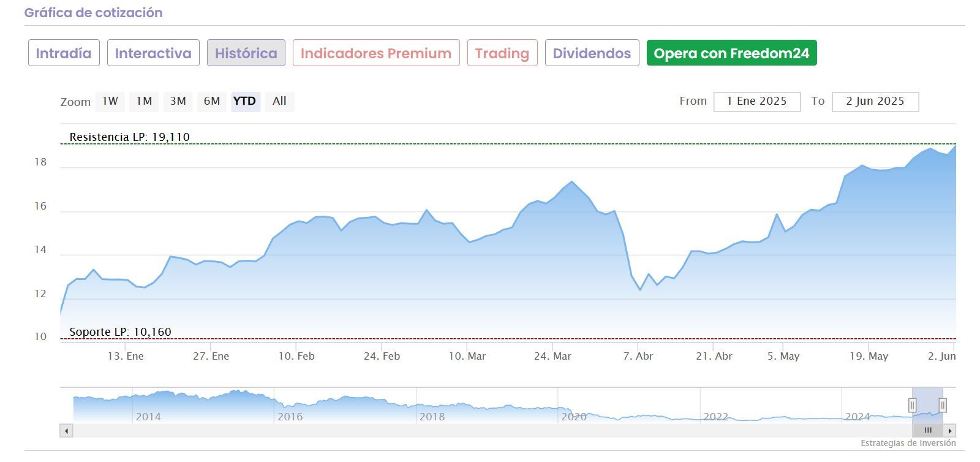Screen dimensions: 980x462
Task: Open the Estrategias de Inversión credit link
Action: 908,443
